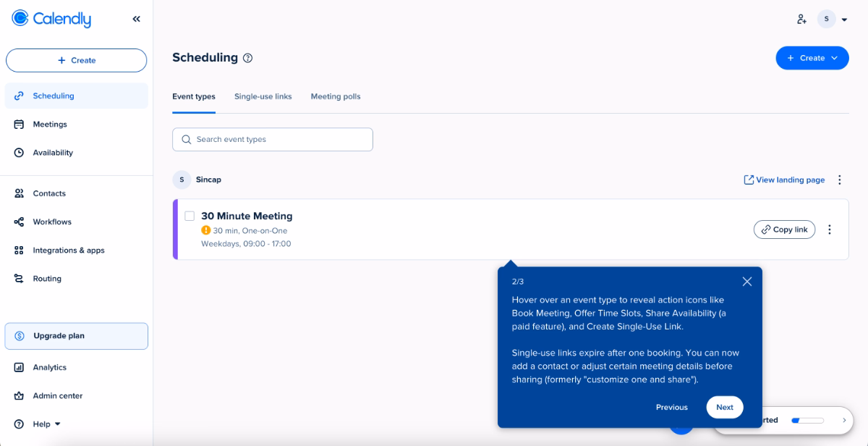Open Contacts via its sidebar icon
The width and height of the screenshot is (868, 446).
(x=17, y=193)
